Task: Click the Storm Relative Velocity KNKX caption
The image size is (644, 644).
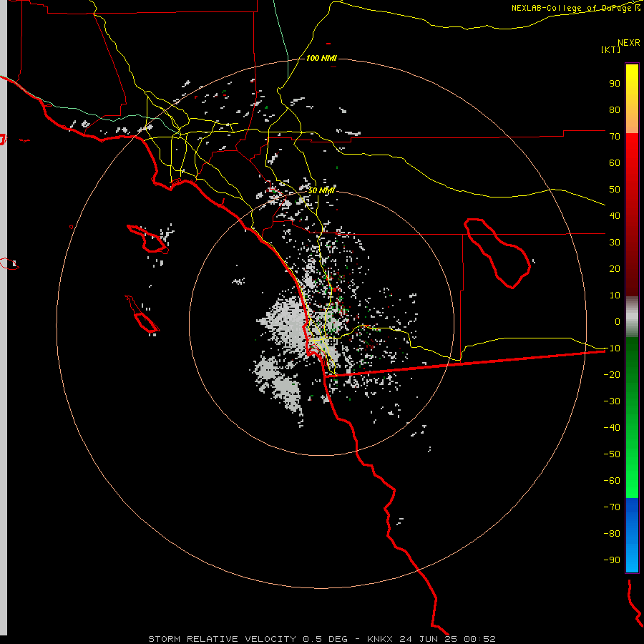Action: pos(322,639)
